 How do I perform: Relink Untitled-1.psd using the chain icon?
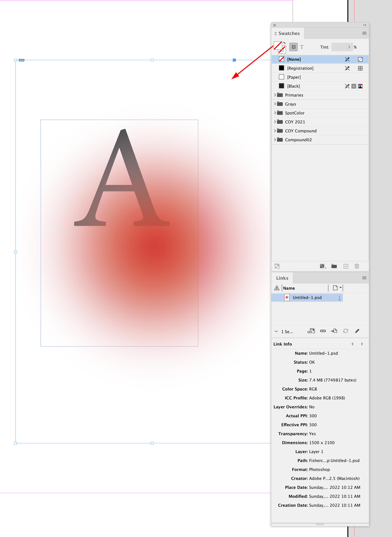pos(323,331)
